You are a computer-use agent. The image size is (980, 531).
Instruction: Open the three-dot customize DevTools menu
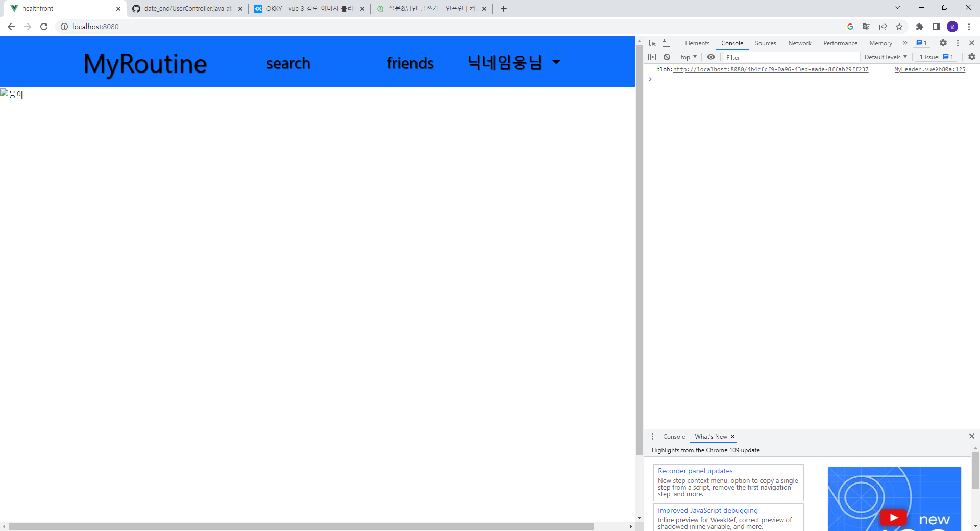[958, 43]
